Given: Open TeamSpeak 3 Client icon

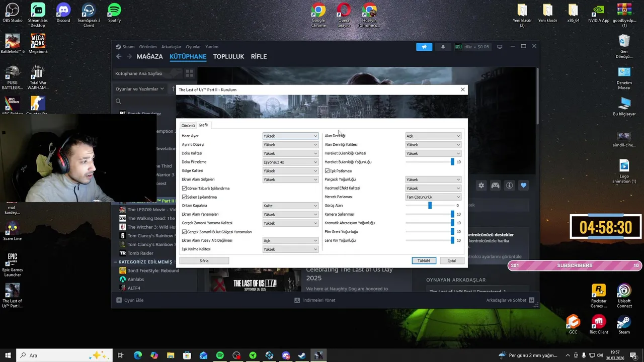Looking at the screenshot, I should [89, 15].
